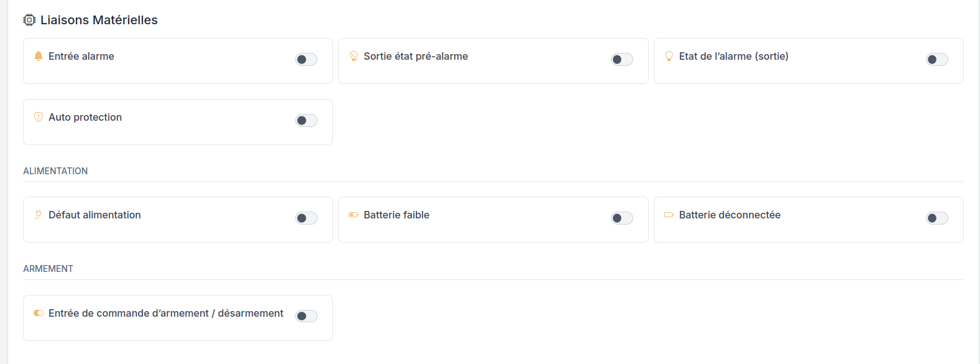980x364 pixels.
Task: Click the switch icon for Entrée de commande d'armement
Action: [39, 313]
